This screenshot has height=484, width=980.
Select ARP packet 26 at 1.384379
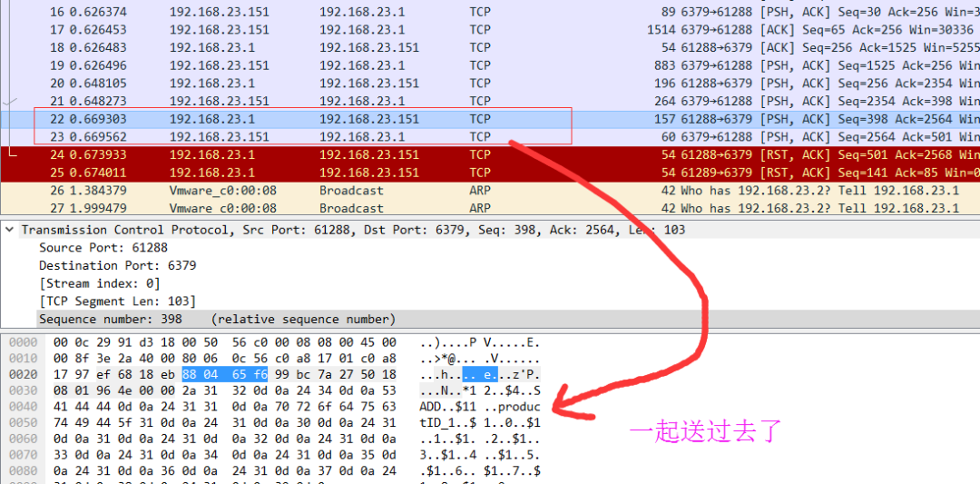click(490, 190)
